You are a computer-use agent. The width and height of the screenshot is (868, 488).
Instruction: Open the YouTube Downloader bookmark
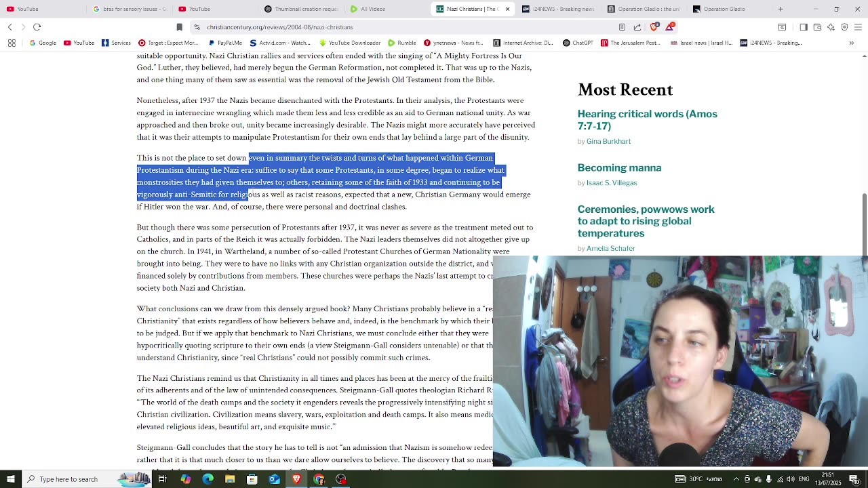[349, 43]
